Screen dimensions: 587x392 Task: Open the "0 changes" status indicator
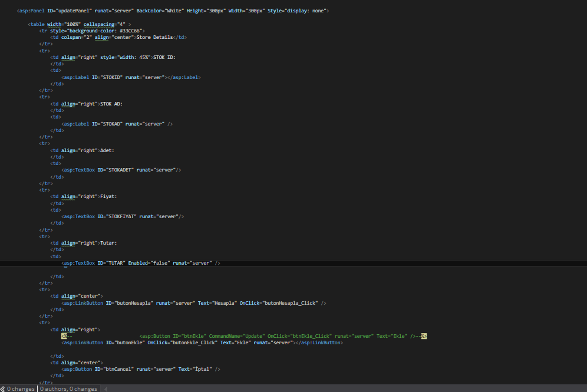pyautogui.click(x=21, y=389)
